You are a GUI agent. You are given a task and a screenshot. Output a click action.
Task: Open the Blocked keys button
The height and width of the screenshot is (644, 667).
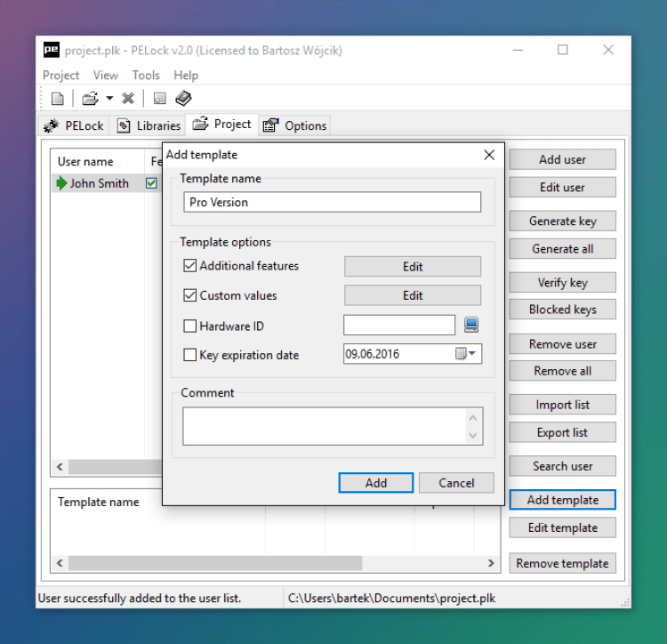(x=562, y=310)
